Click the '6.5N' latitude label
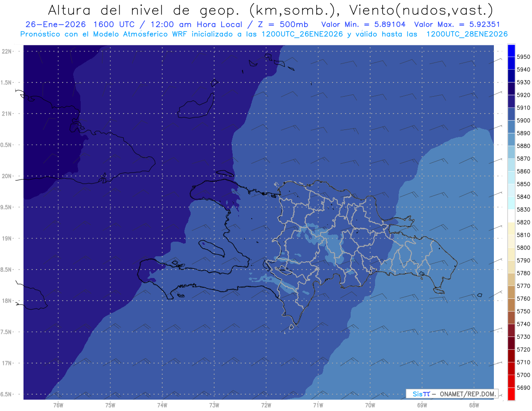This screenshot has height=411, width=532. coord(6,394)
